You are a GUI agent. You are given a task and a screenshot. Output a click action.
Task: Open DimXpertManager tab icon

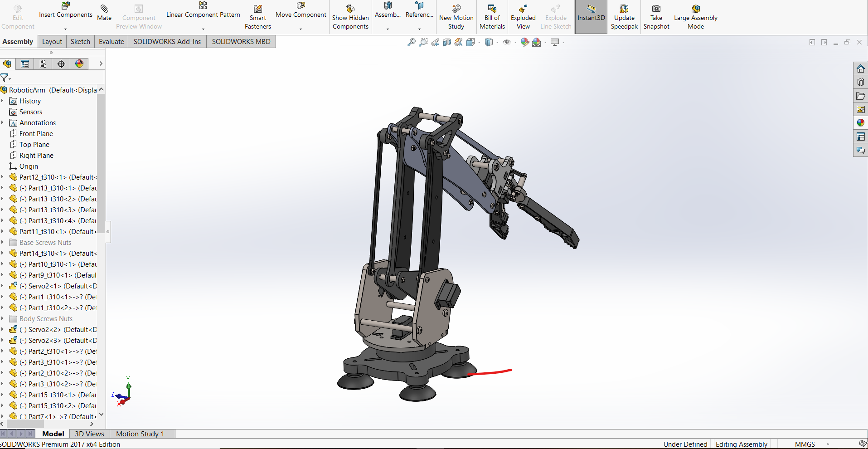coord(61,64)
